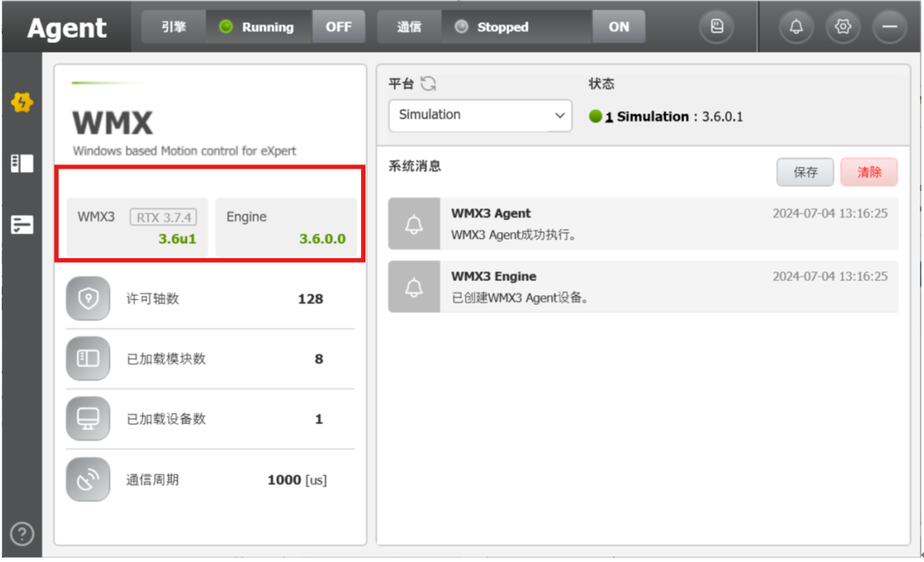Click the WMX3 Engine message timestamp
Screen dimensions: 924x562
click(830, 277)
